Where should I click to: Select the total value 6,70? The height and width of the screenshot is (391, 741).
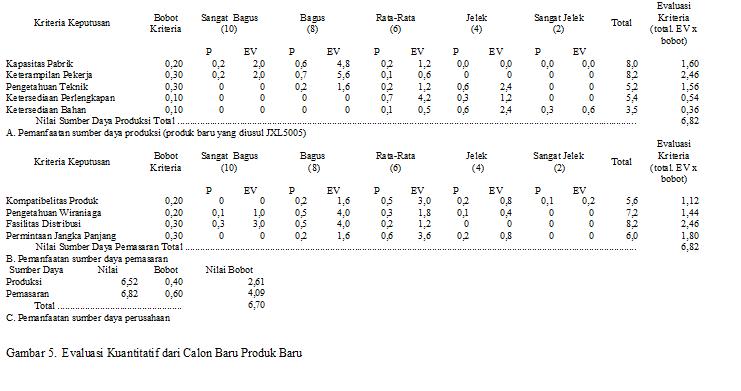(x=256, y=305)
